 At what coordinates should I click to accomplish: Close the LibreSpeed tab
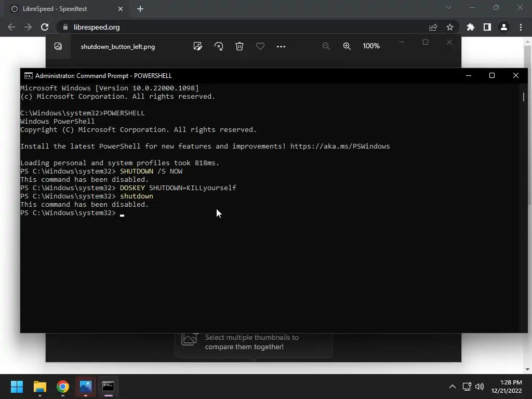(x=121, y=9)
